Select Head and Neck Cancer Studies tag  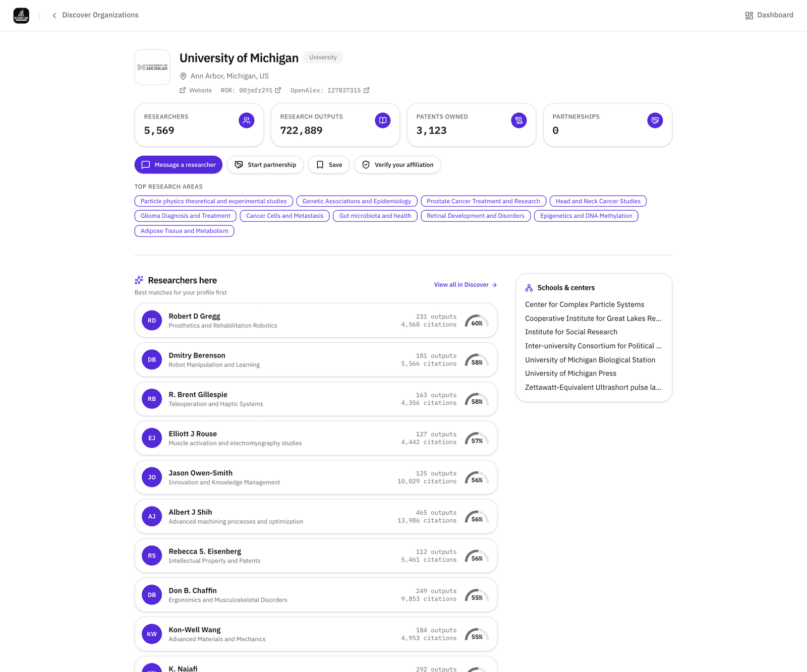click(x=598, y=201)
